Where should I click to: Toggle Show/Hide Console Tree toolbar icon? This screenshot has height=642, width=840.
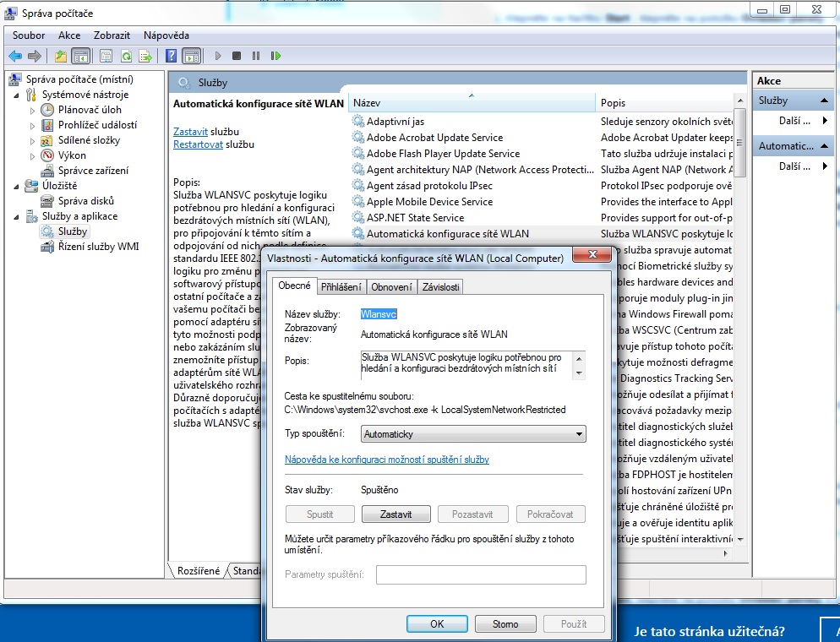coord(81,56)
